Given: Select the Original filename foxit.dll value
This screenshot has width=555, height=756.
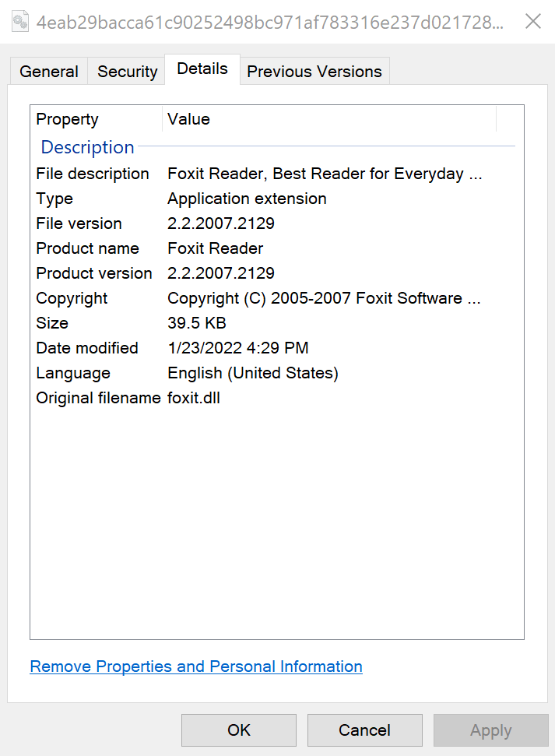Looking at the screenshot, I should 194,398.
